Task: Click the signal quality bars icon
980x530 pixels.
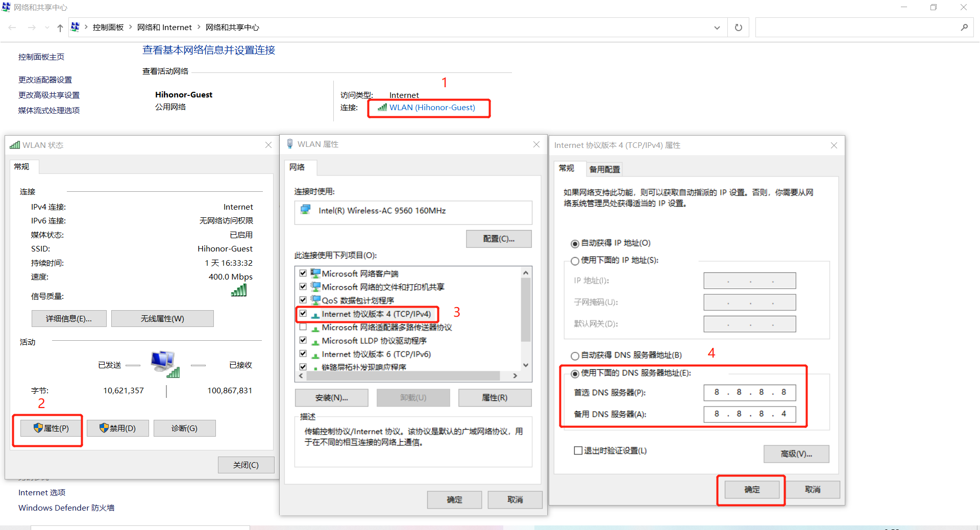Action: (x=239, y=290)
